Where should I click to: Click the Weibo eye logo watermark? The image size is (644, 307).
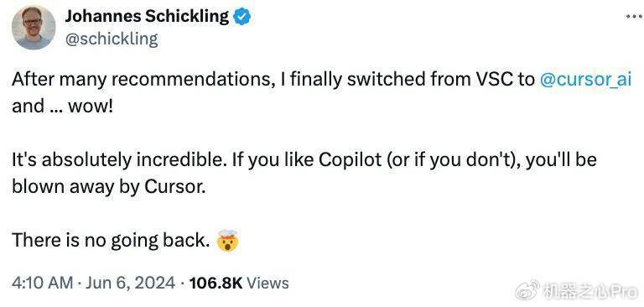click(527, 290)
